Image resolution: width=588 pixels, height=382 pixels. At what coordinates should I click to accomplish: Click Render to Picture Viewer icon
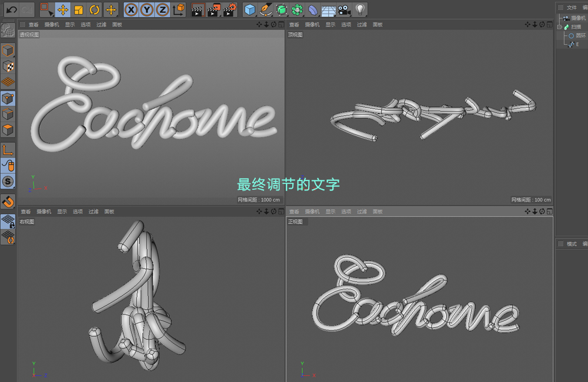(213, 10)
